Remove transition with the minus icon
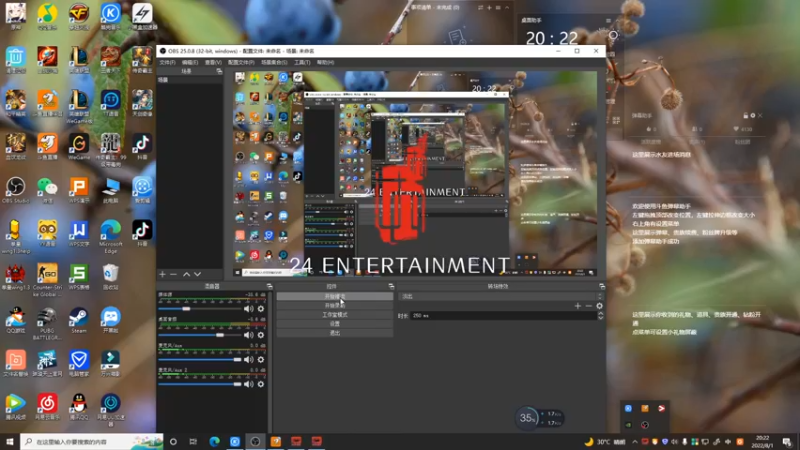 pyautogui.click(x=589, y=306)
